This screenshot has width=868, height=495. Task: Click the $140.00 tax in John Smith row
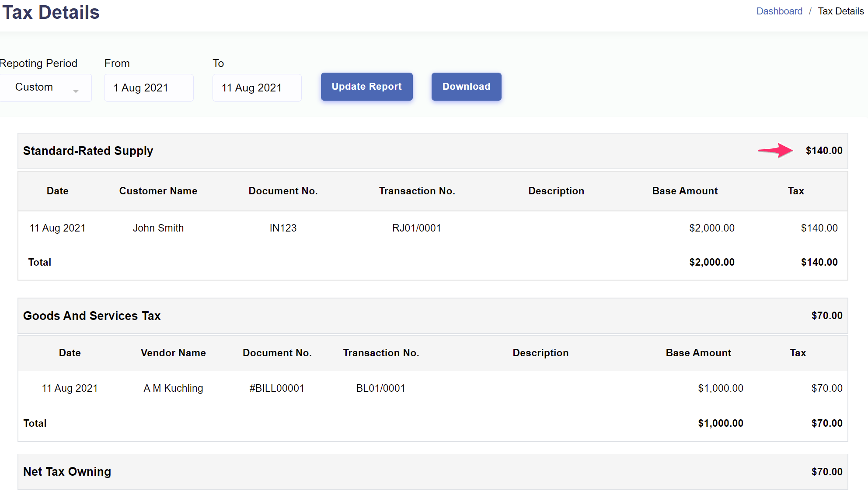819,228
